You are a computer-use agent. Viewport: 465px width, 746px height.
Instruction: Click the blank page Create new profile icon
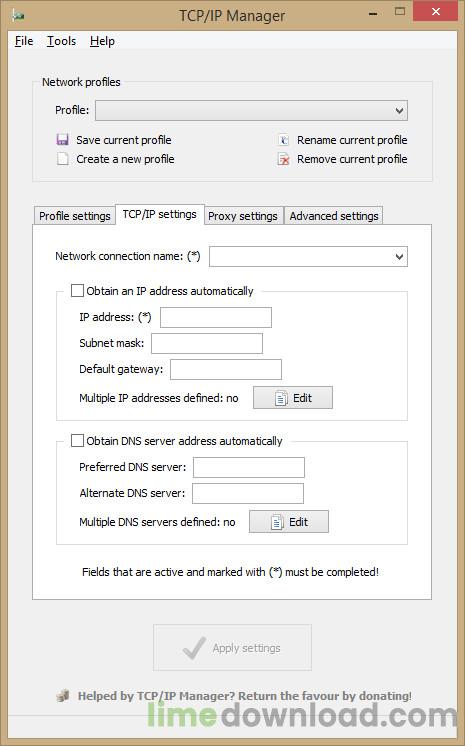pos(62,159)
